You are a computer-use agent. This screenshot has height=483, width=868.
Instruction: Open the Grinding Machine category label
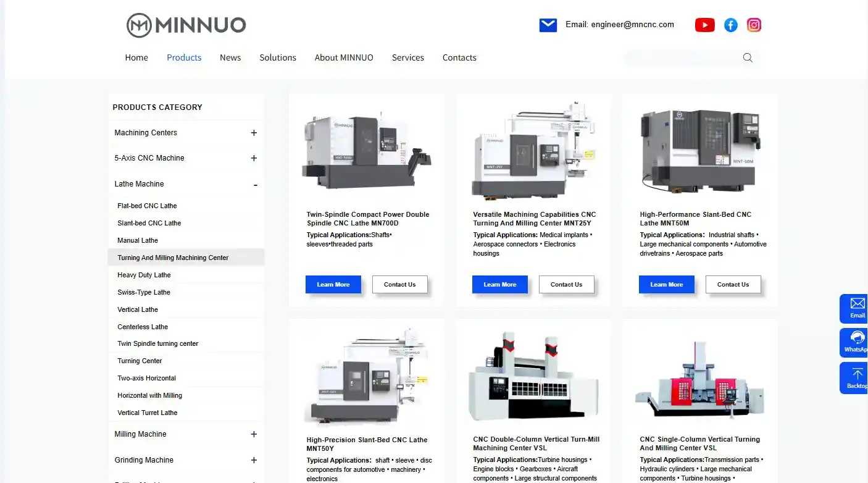click(x=144, y=460)
